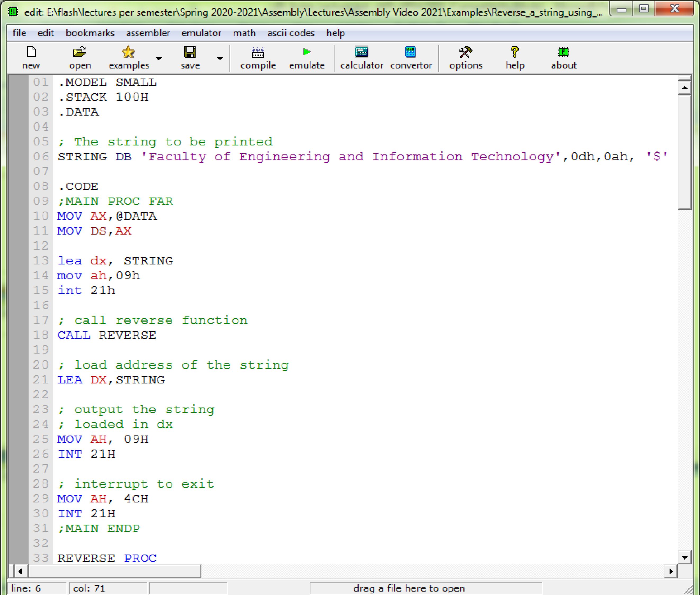The width and height of the screenshot is (700, 595).
Task: Click the horizontal scrollbar right arrow
Action: pos(671,571)
